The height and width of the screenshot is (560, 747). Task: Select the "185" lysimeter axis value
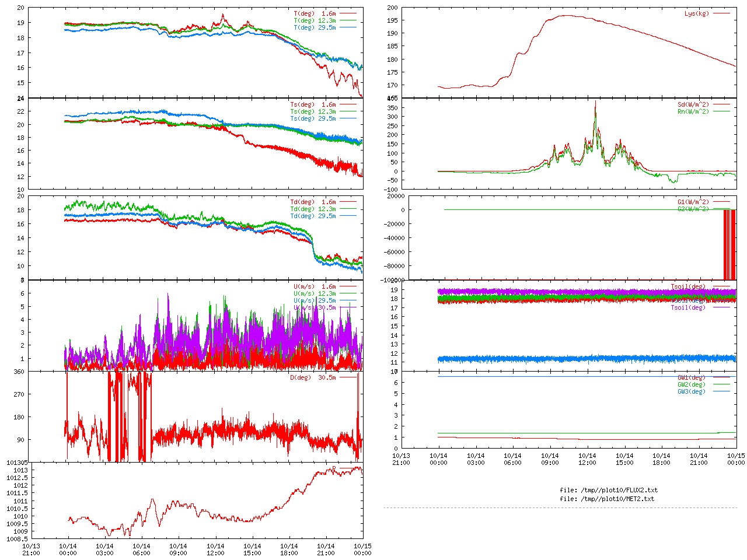392,46
